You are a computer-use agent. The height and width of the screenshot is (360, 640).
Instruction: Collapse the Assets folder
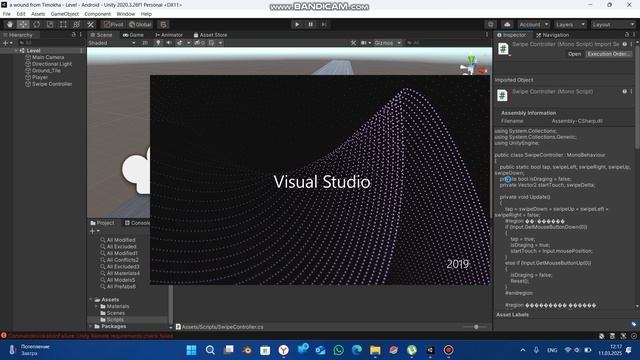tap(91, 300)
